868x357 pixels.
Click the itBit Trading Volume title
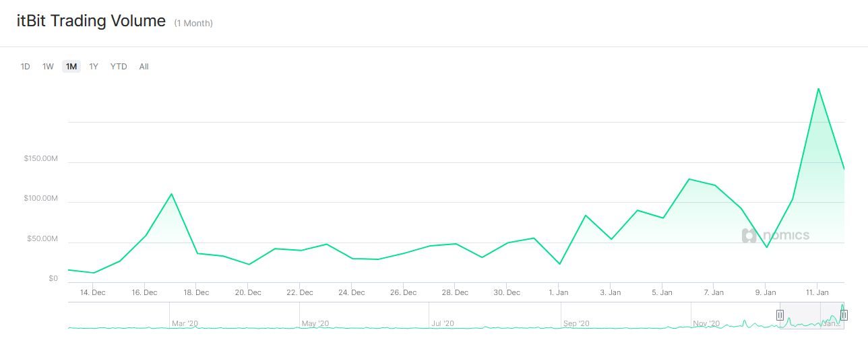pos(91,21)
